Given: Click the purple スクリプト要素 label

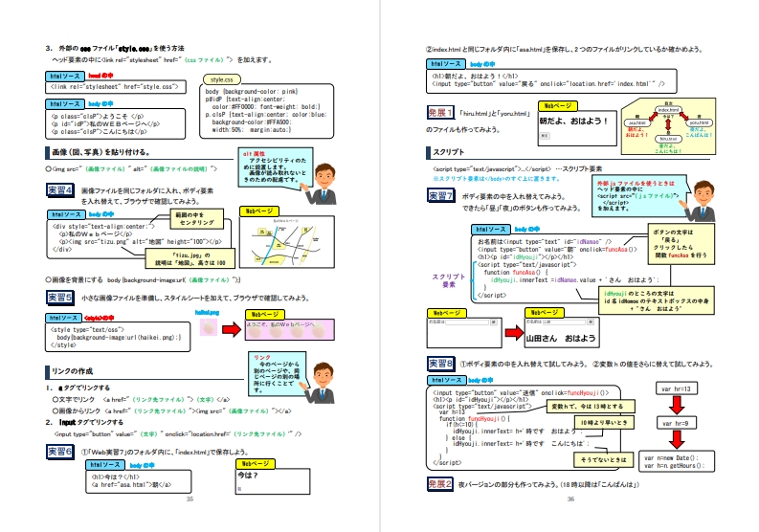Looking at the screenshot, I should (x=448, y=280).
